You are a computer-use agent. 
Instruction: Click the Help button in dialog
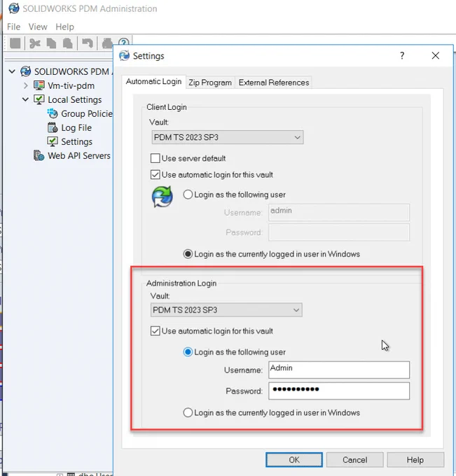tap(415, 460)
